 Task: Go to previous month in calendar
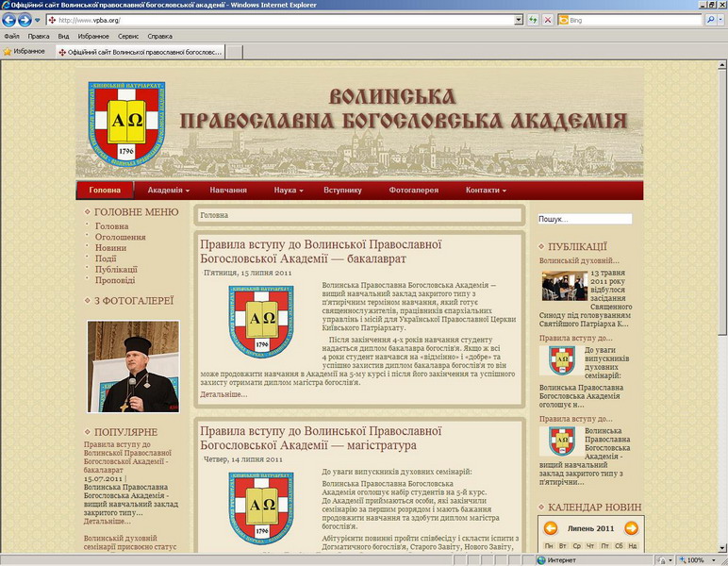pos(551,528)
